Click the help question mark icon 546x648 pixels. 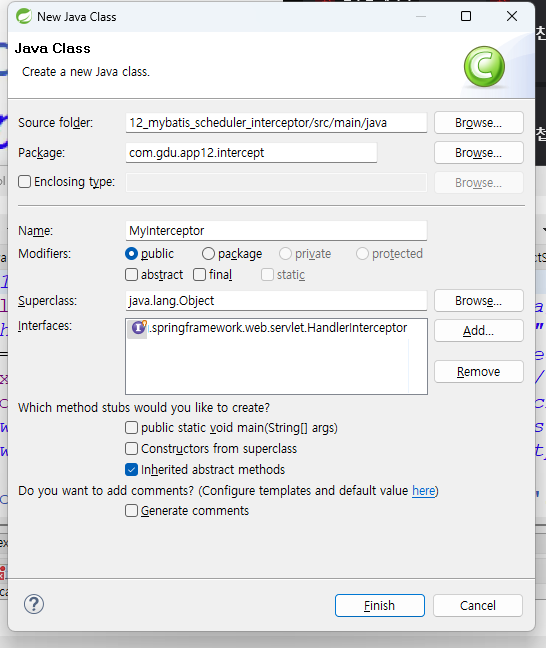click(x=34, y=605)
